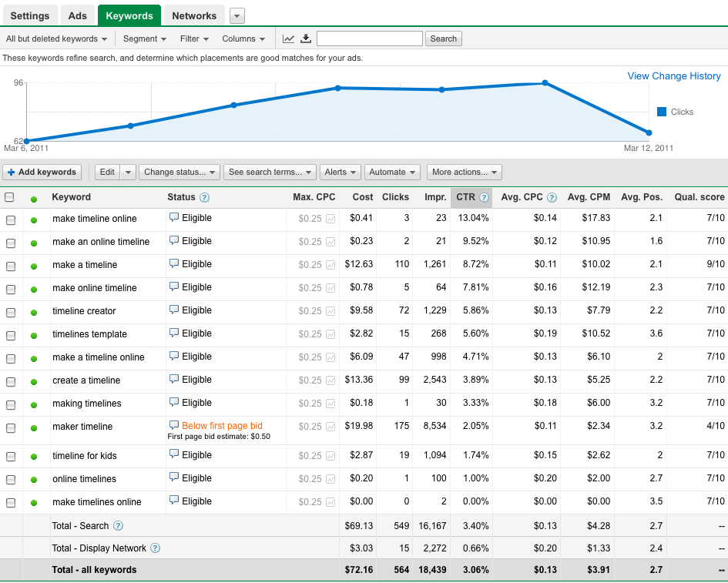This screenshot has width=728, height=583.
Task: Open speech bubble icon for 'make a timeline'
Action: point(174,264)
